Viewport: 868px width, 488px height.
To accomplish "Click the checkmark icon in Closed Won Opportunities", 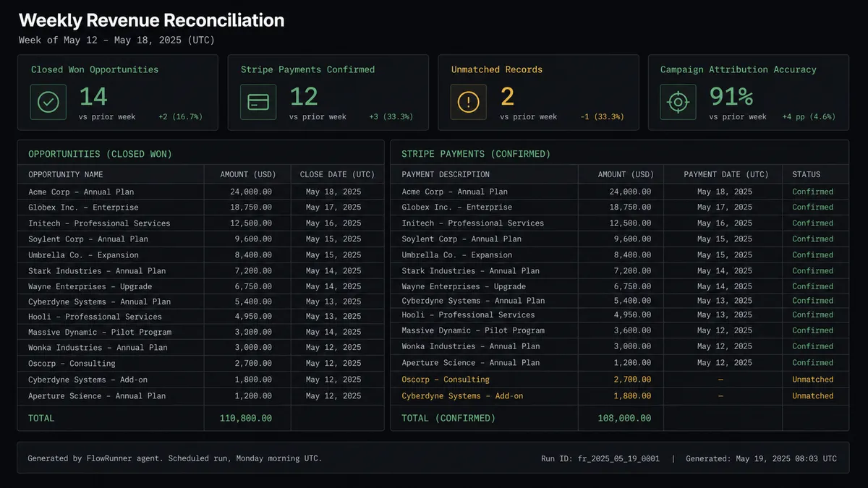I will 48,102.
